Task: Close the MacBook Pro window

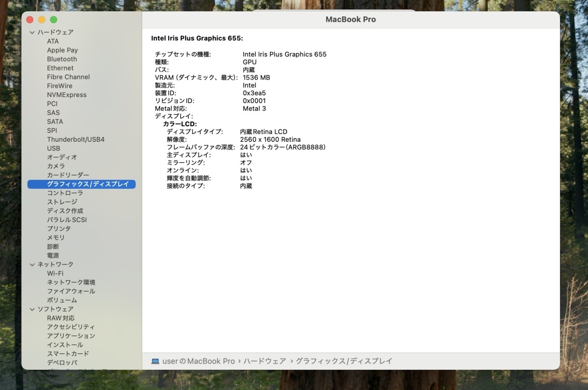Action: click(x=30, y=20)
